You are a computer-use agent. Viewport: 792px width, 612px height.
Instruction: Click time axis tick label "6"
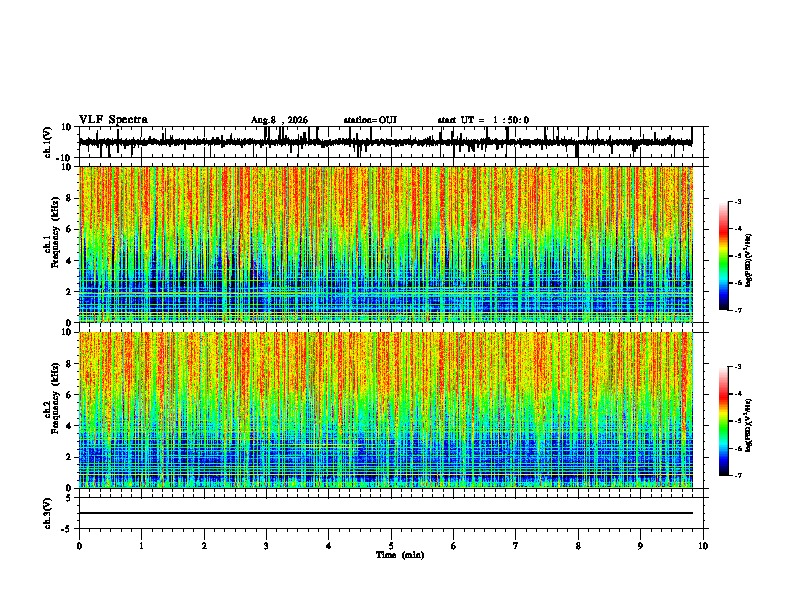pyautogui.click(x=454, y=546)
